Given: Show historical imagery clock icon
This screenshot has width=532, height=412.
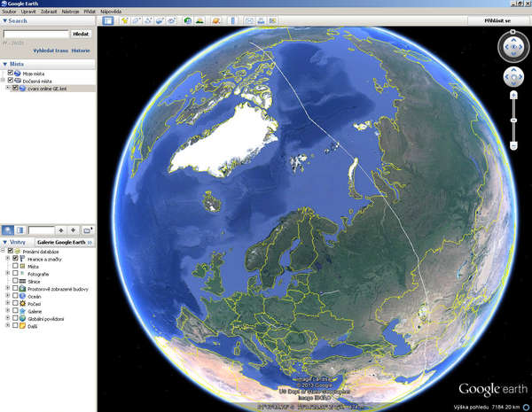Looking at the screenshot, I should pos(187,20).
